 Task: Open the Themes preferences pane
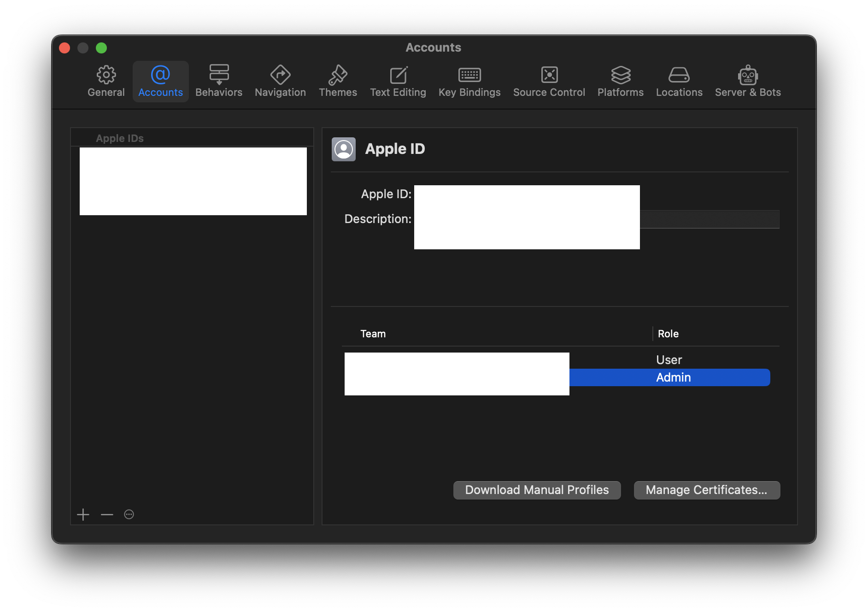338,82
